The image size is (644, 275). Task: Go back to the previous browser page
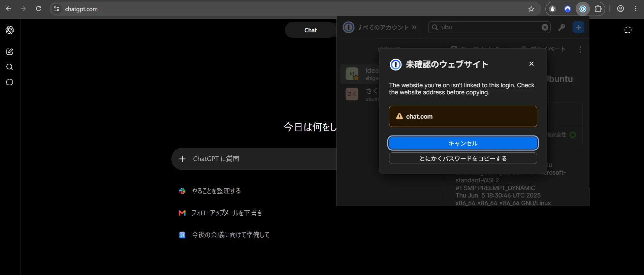[x=8, y=9]
